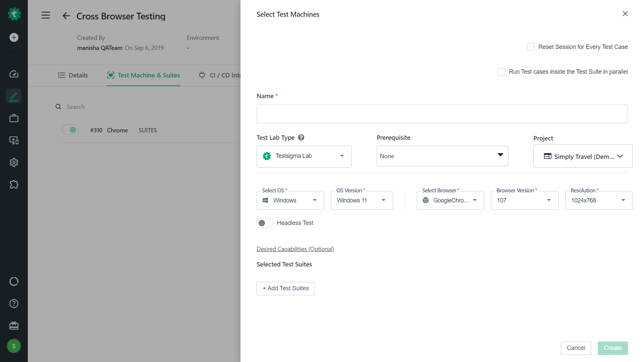
Task: Open the S user avatar
Action: (x=14, y=346)
